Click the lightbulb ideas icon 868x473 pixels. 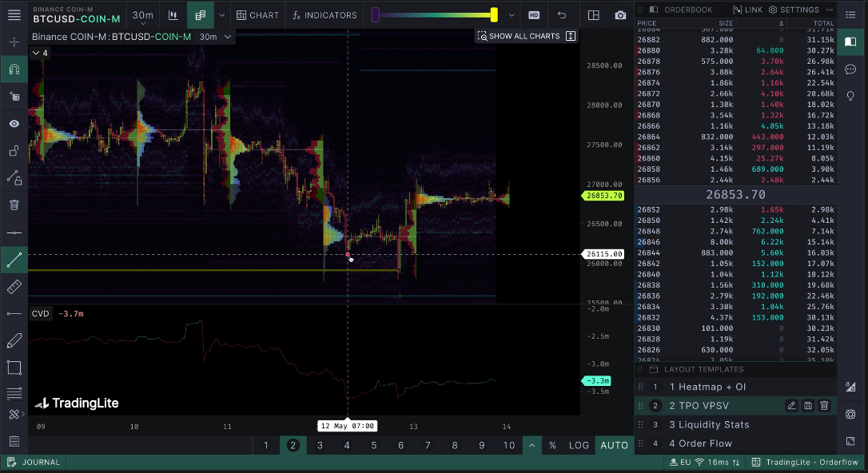851,96
